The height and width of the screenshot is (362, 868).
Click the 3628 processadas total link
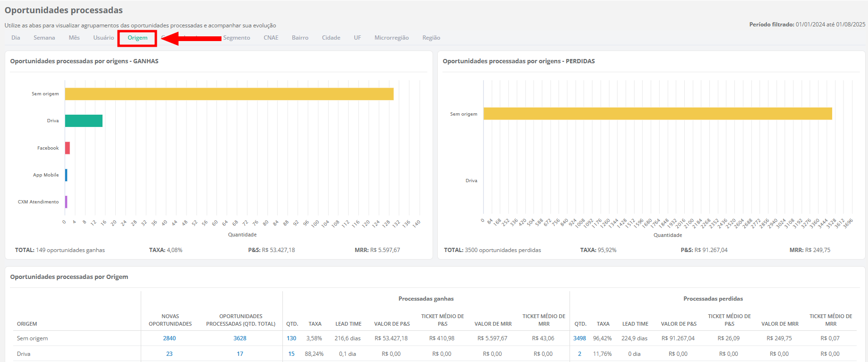(x=240, y=338)
